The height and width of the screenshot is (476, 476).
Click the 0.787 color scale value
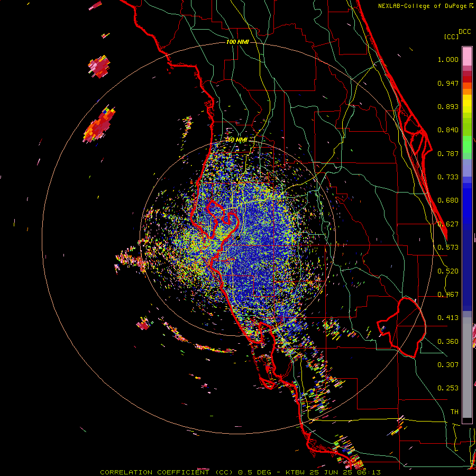click(x=448, y=153)
